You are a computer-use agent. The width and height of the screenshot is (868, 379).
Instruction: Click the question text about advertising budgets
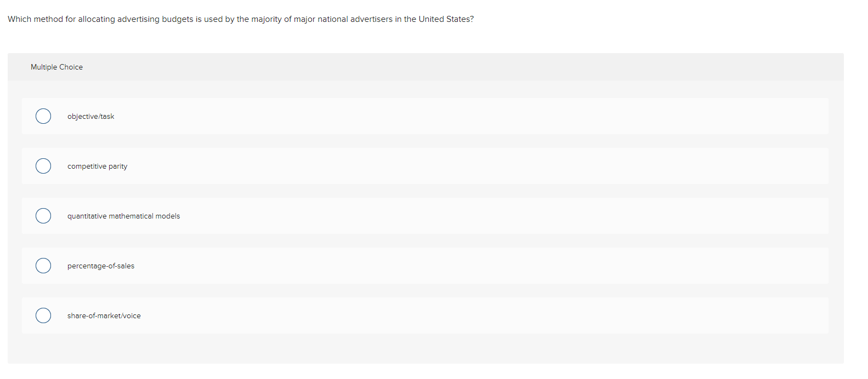pos(240,19)
